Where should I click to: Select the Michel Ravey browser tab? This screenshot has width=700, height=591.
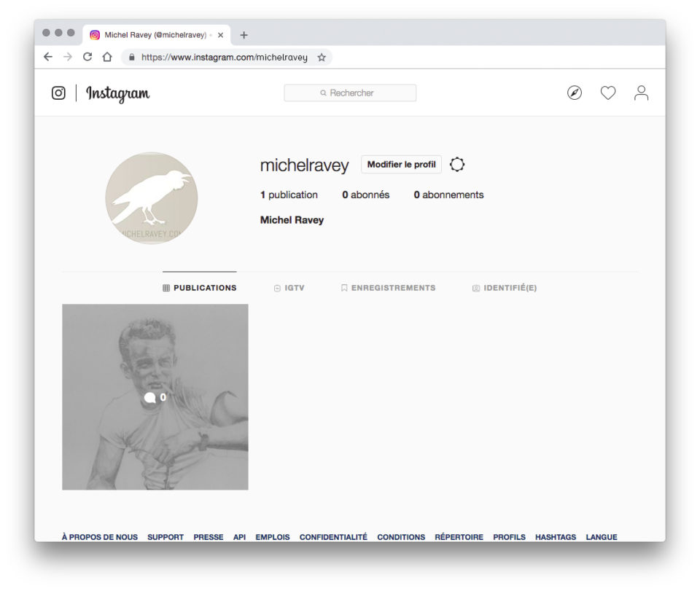coord(156,35)
